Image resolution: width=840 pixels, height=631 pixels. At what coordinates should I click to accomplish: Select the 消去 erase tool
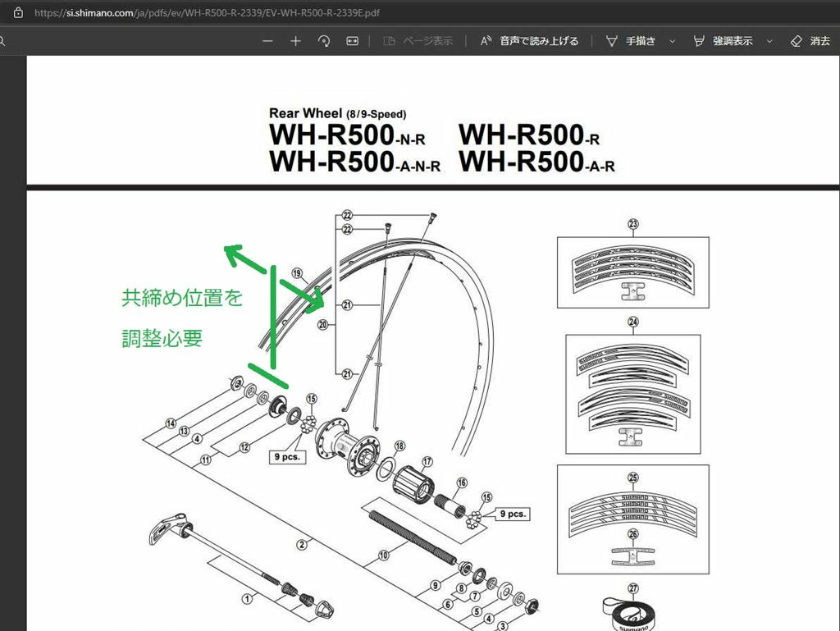pos(810,41)
